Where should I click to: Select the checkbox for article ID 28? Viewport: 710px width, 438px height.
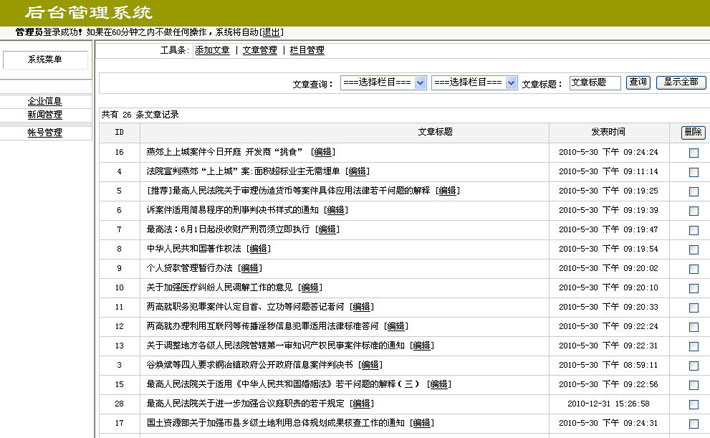tap(693, 404)
